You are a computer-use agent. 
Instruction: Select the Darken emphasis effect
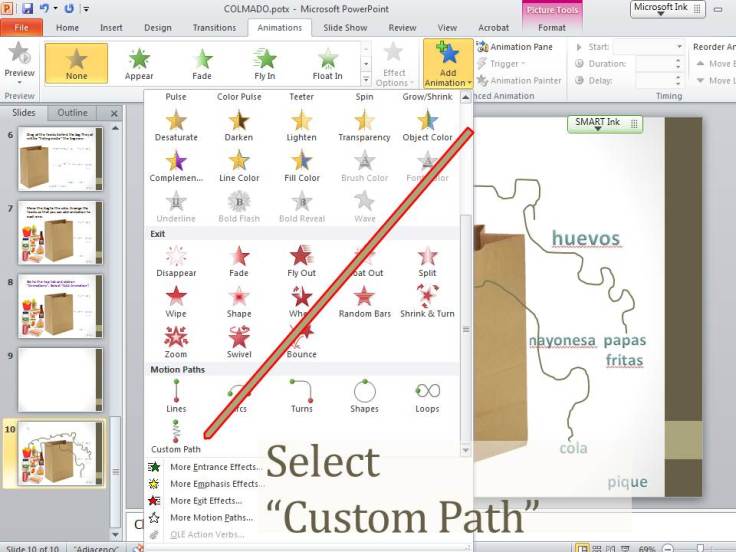click(239, 126)
